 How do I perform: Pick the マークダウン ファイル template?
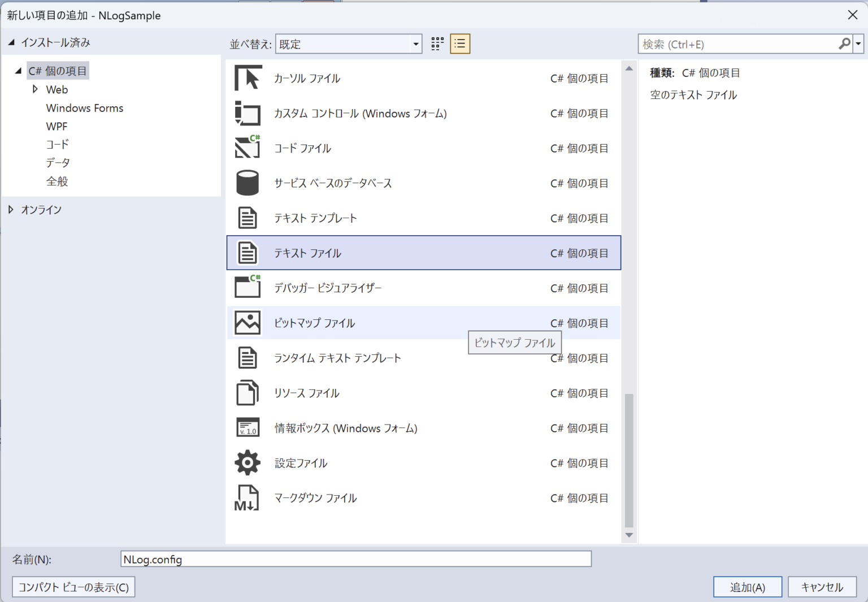tap(315, 497)
